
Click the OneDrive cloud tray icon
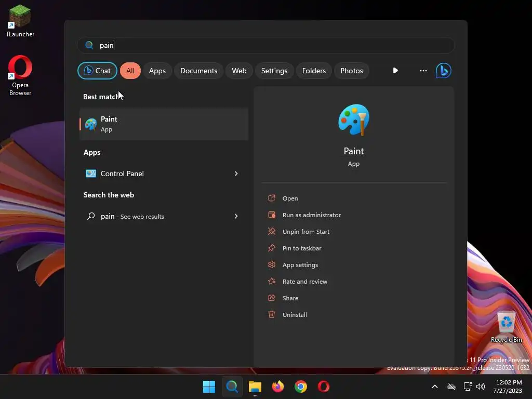coord(451,387)
